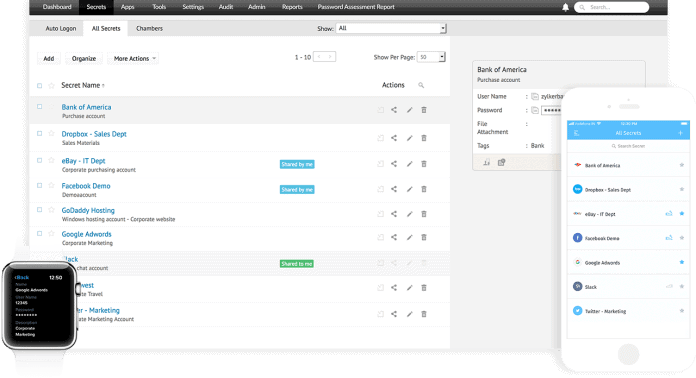Check the Dropbox - Sales Dept checkbox

[x=40, y=134]
